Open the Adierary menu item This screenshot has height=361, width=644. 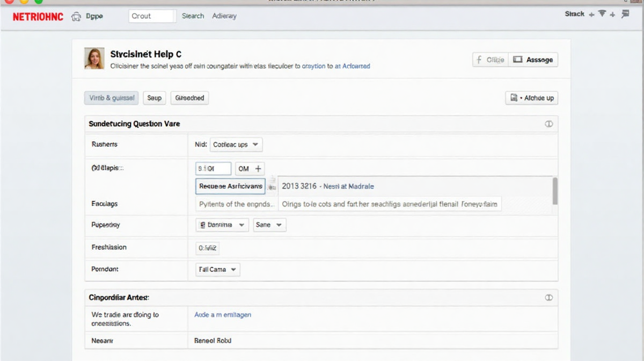click(224, 16)
